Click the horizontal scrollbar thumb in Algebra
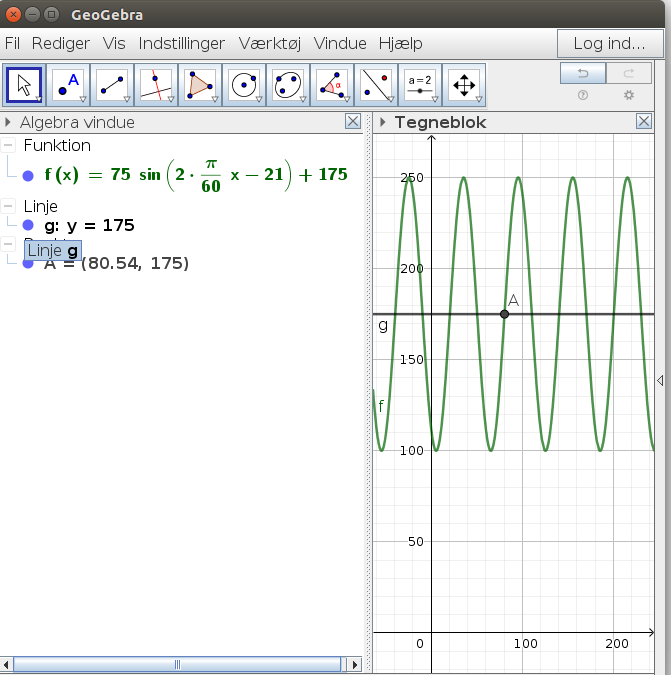This screenshot has height=675, width=671. point(177,665)
